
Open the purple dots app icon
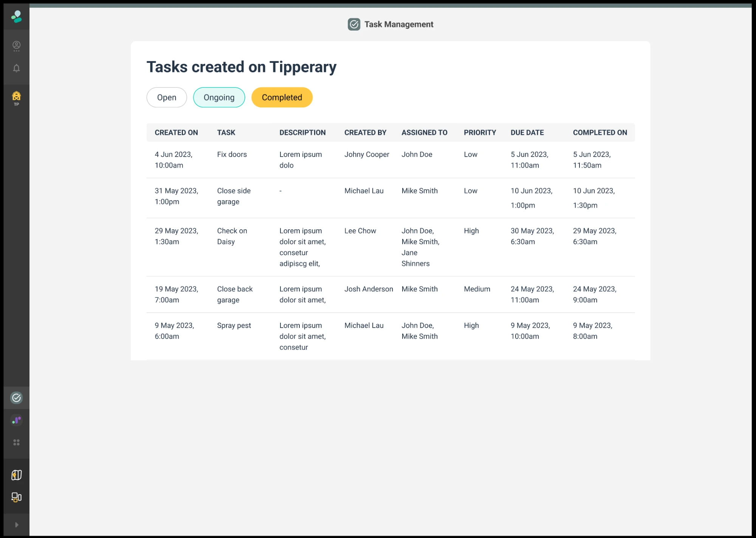tap(16, 420)
